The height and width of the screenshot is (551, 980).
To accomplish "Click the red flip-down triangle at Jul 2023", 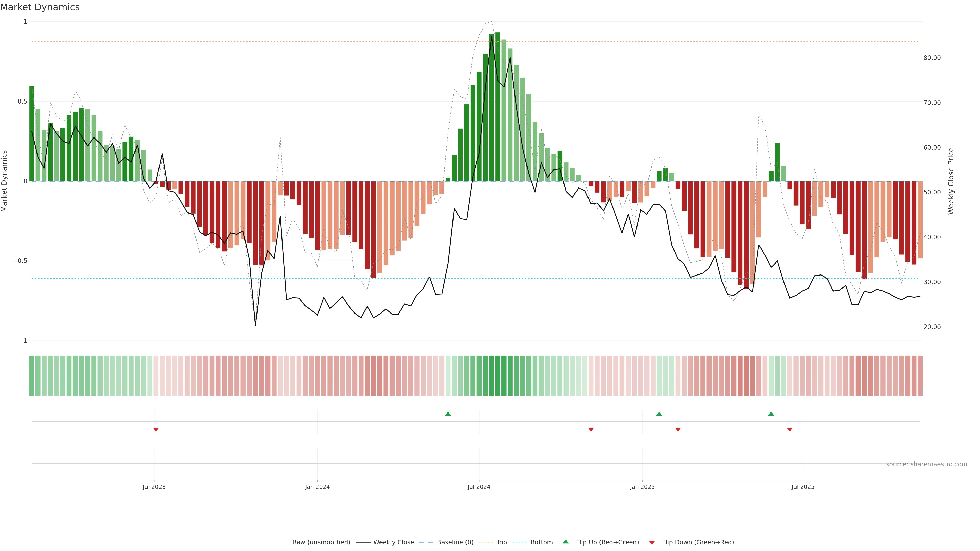I will (156, 429).
